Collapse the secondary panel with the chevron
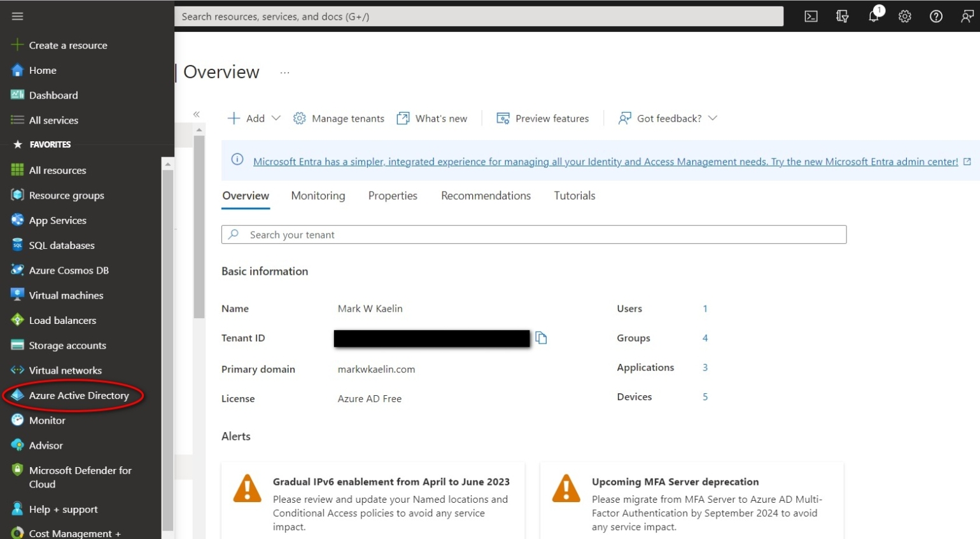The width and height of the screenshot is (980, 539). pyautogui.click(x=197, y=114)
